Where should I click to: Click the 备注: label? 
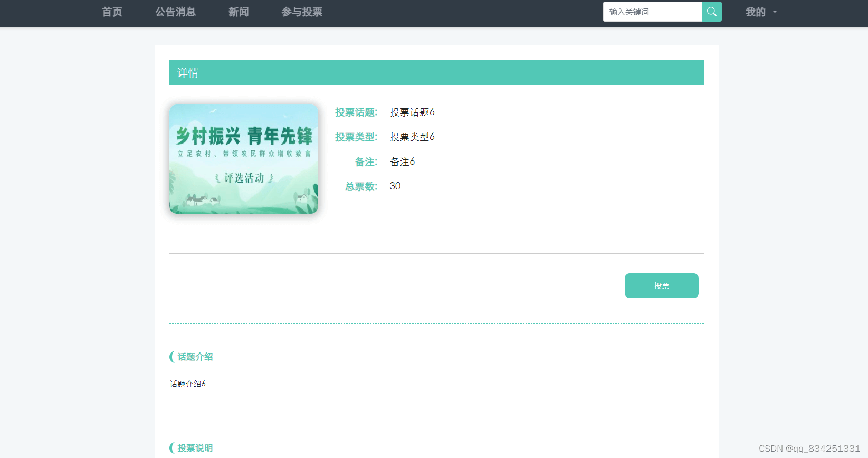tap(366, 162)
